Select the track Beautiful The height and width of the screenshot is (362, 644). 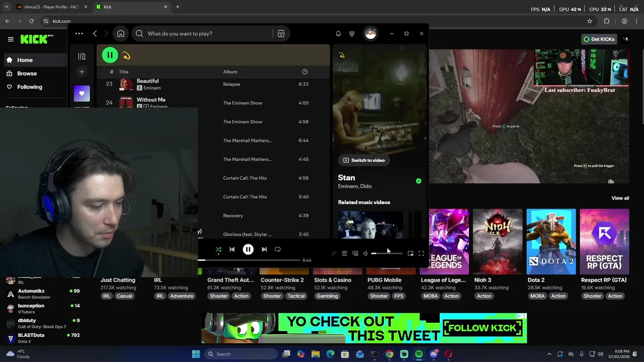pyautogui.click(x=147, y=81)
